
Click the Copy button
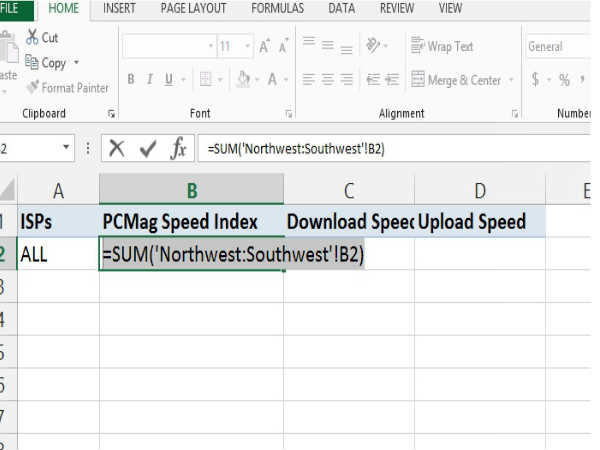[47, 63]
